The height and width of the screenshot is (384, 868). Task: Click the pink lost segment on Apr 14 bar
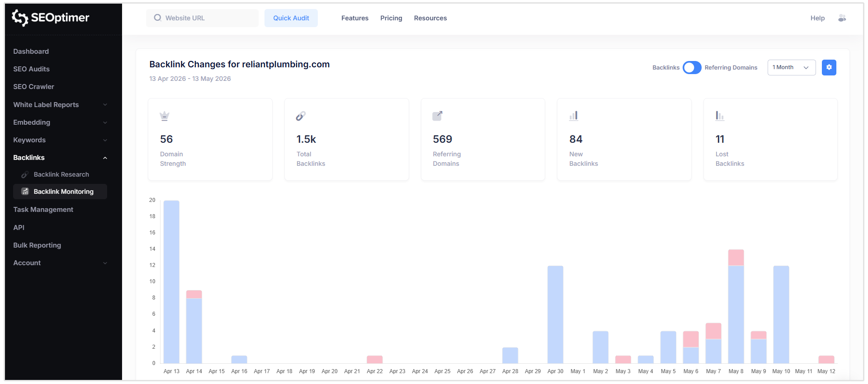[194, 294]
